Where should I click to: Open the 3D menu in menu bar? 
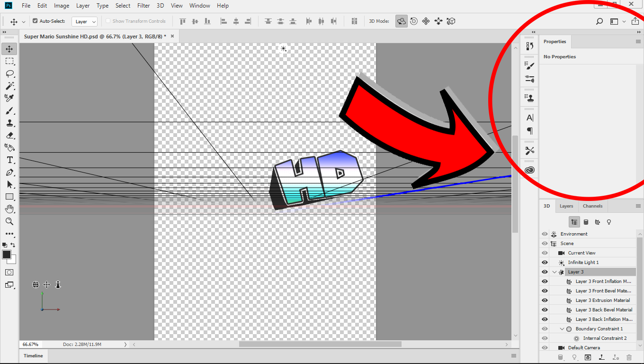click(161, 6)
